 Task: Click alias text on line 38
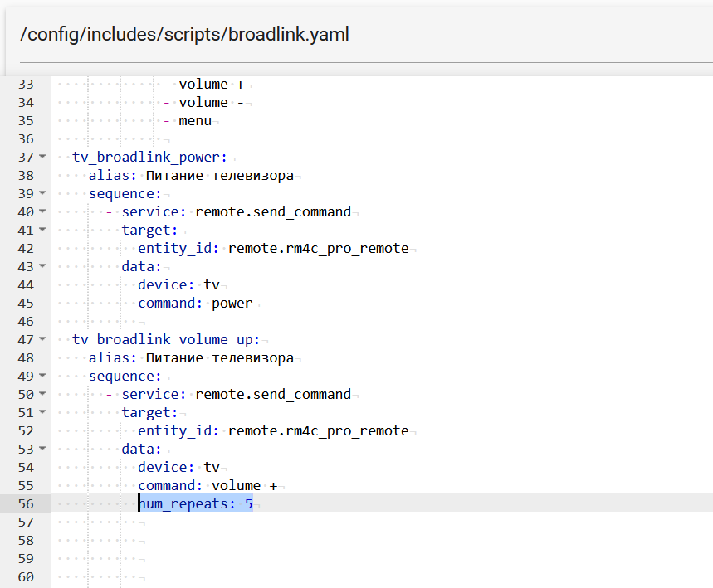(220, 175)
